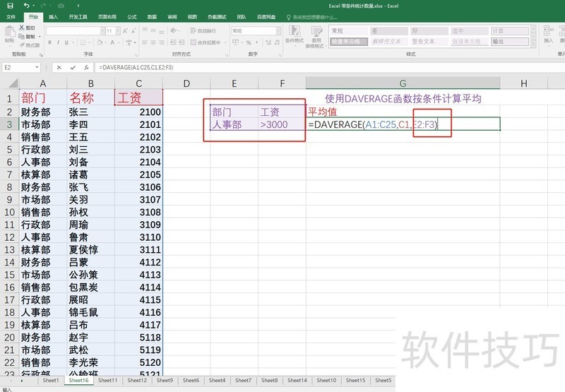Open number format (常规) dropdown

click(278, 31)
